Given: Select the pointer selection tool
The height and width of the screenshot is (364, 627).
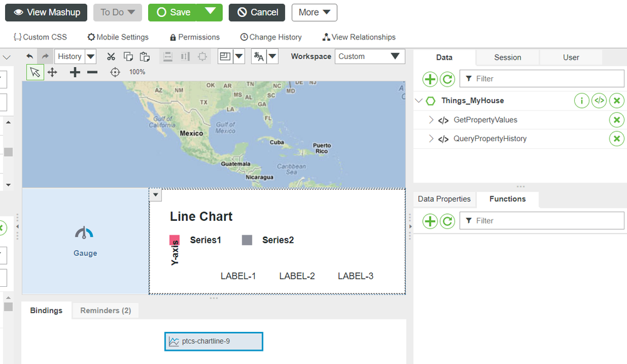Looking at the screenshot, I should pyautogui.click(x=35, y=72).
